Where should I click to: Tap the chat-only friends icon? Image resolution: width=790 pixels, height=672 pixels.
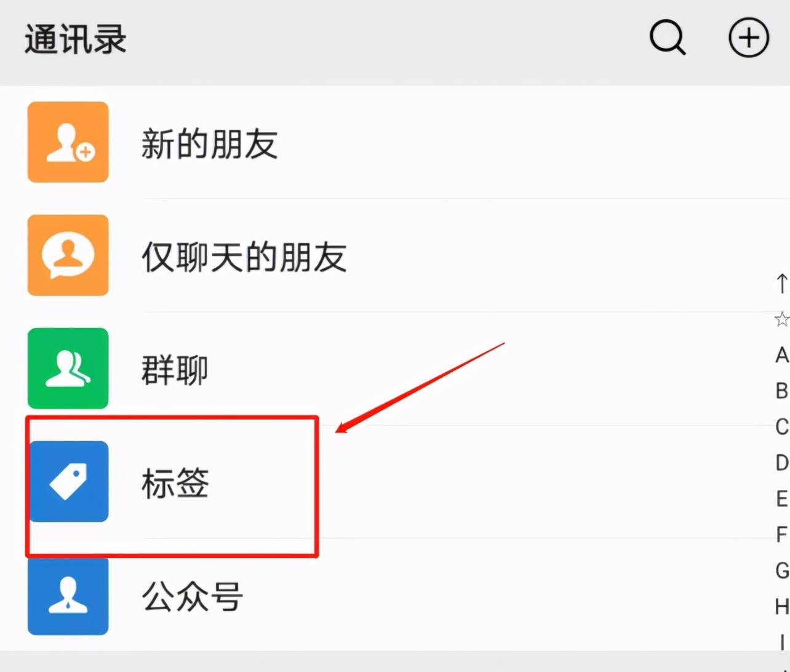pos(68,255)
